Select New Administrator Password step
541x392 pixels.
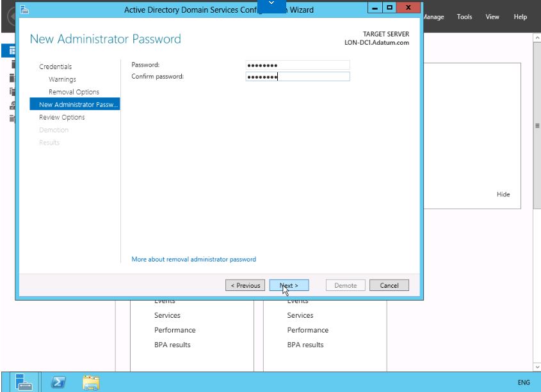click(x=75, y=104)
